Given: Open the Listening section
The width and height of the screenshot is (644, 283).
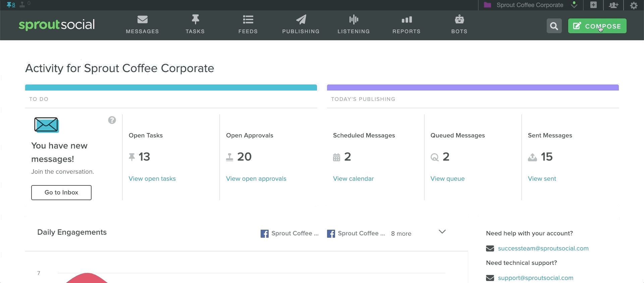Looking at the screenshot, I should click(x=354, y=25).
